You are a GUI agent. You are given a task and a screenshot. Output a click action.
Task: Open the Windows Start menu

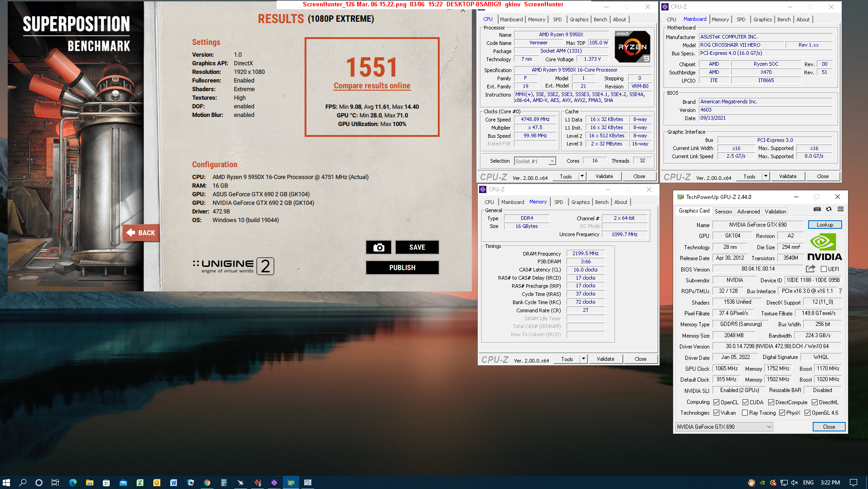(x=6, y=483)
